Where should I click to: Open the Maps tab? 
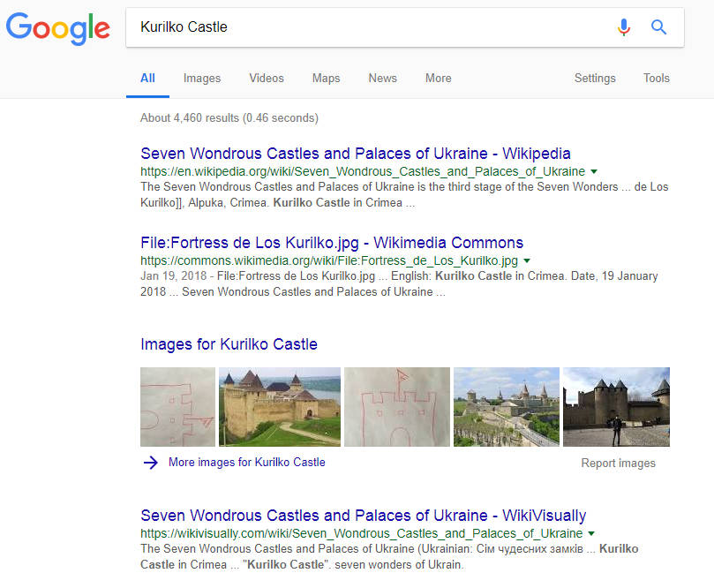pos(326,78)
